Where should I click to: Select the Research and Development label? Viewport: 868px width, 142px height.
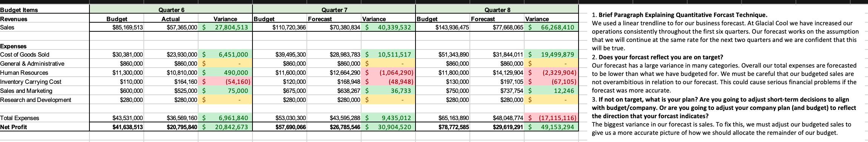click(45, 100)
